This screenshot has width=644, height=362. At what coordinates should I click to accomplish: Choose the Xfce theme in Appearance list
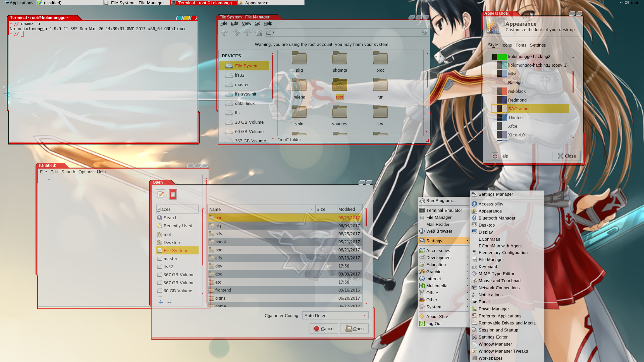coord(530,126)
